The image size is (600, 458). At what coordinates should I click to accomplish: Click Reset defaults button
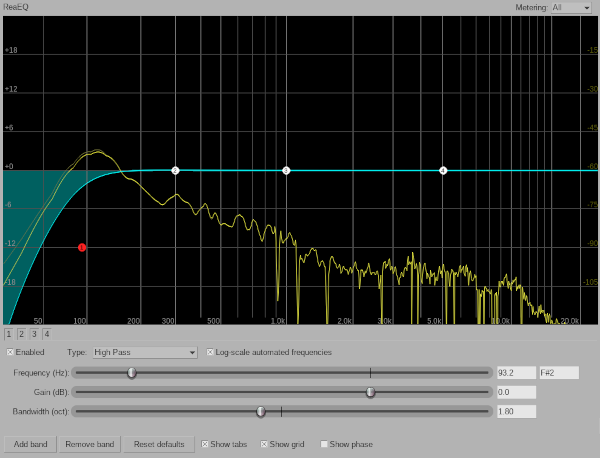click(x=158, y=444)
